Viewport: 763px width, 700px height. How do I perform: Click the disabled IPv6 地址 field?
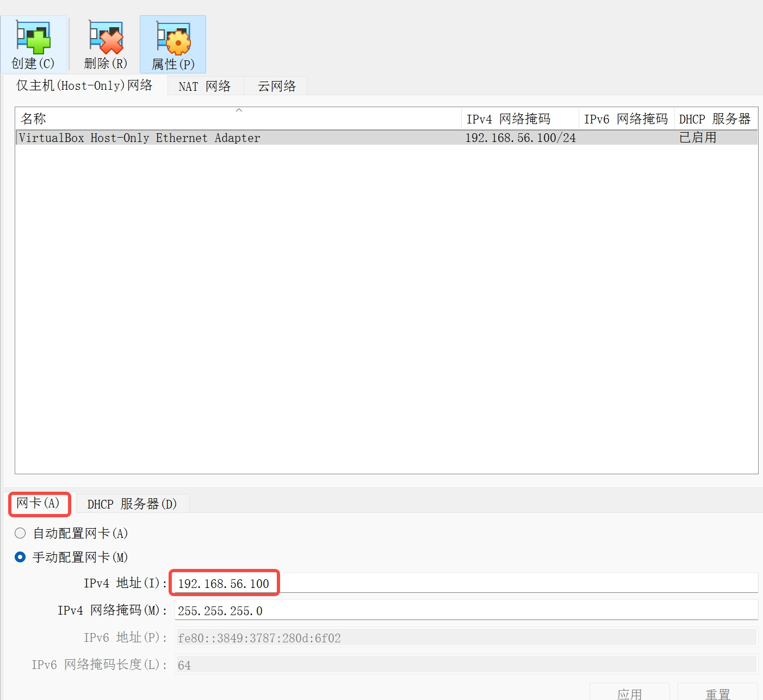click(x=466, y=637)
